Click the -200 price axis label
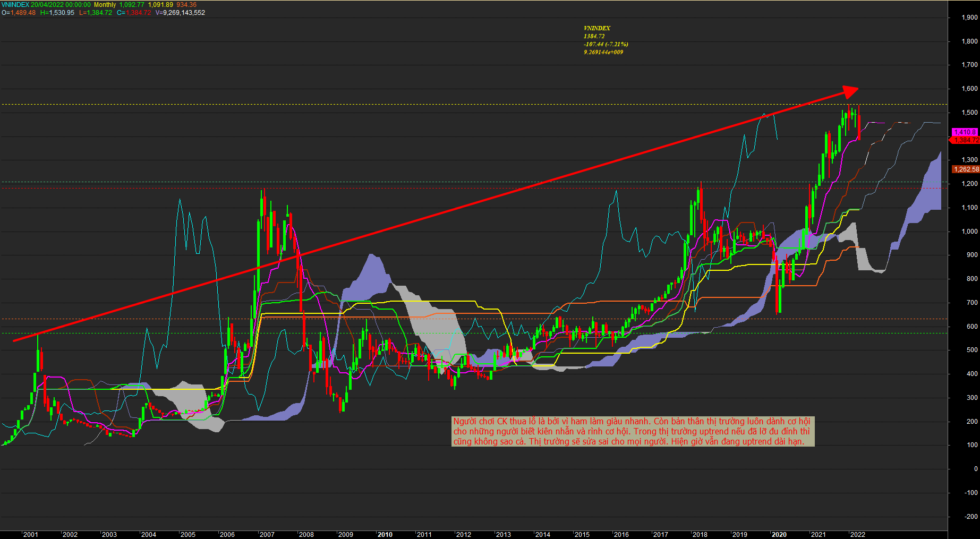 972,517
